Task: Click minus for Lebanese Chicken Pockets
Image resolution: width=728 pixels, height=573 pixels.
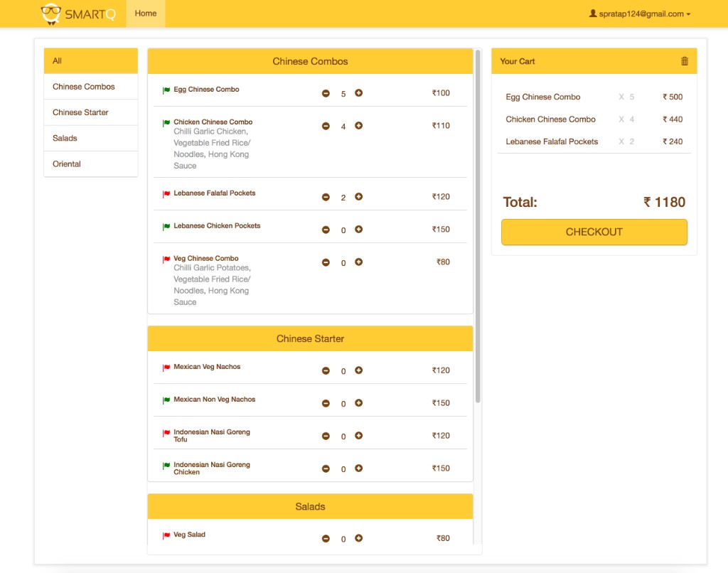Action: [326, 230]
